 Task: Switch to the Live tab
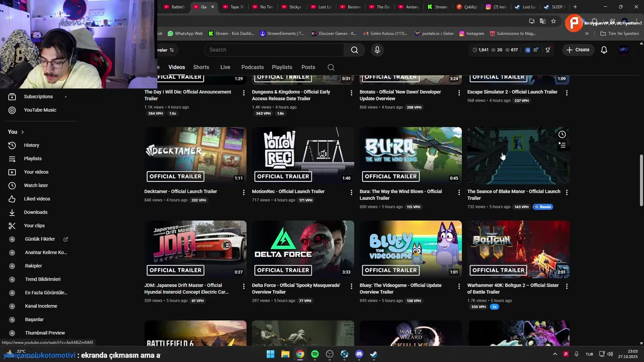225,67
